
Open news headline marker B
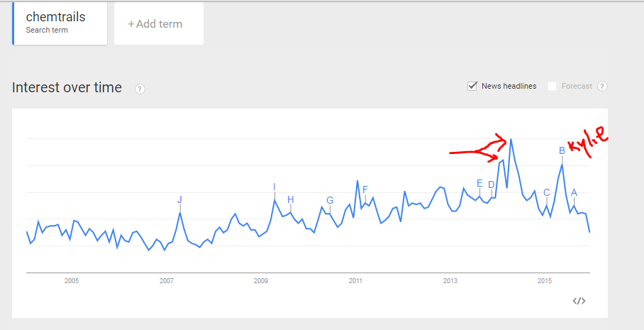pos(562,150)
